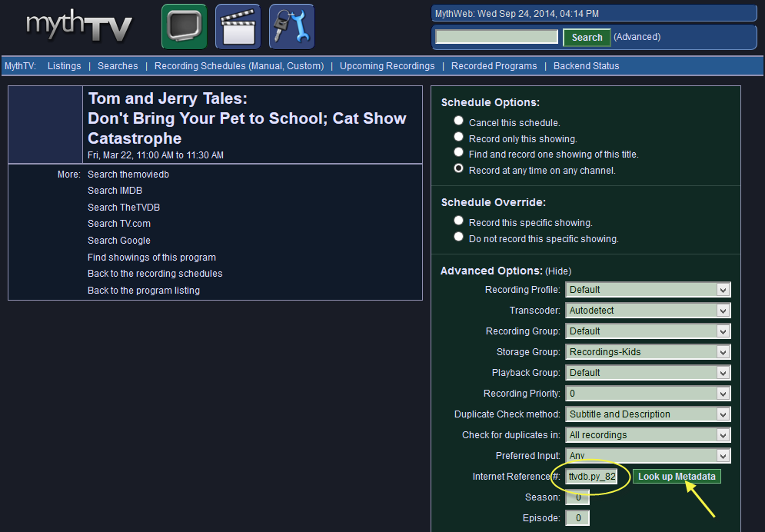This screenshot has width=765, height=532.
Task: Focus the Season number field
Action: pos(577,497)
